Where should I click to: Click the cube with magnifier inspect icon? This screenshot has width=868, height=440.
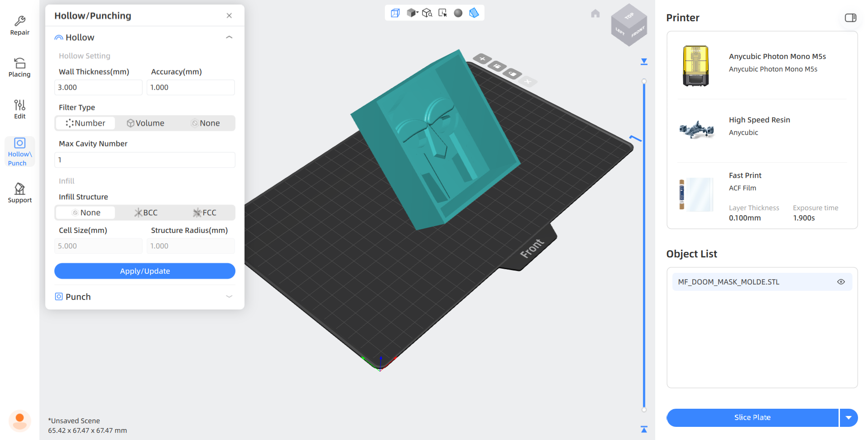point(427,13)
